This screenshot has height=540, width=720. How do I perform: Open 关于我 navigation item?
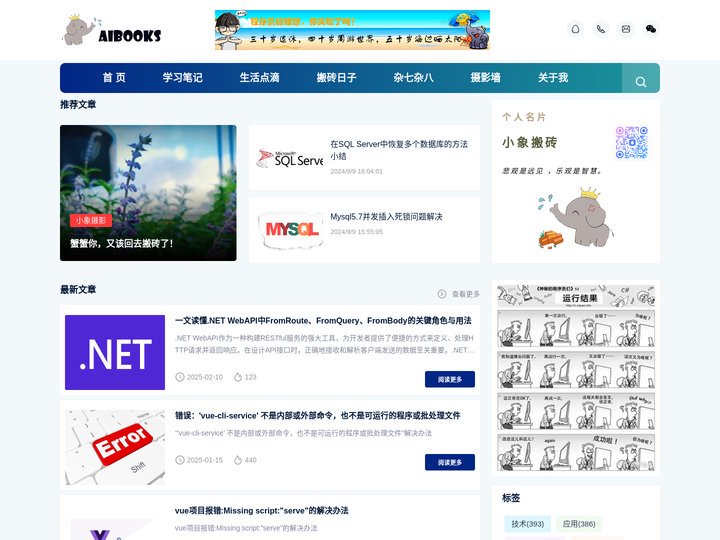click(553, 78)
